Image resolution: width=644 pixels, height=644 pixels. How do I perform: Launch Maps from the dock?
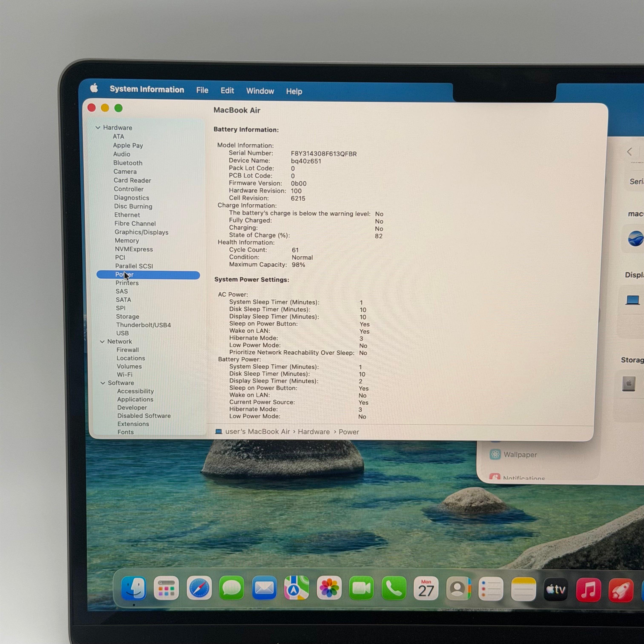(x=297, y=588)
